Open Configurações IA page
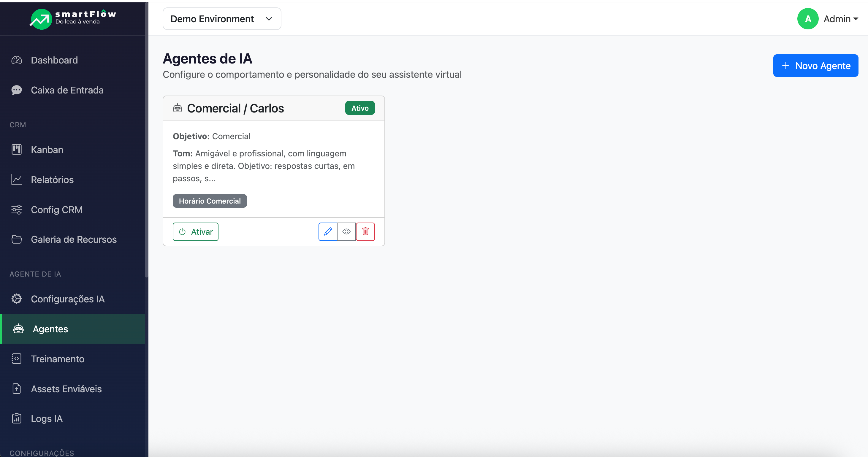The image size is (868, 457). (x=68, y=299)
